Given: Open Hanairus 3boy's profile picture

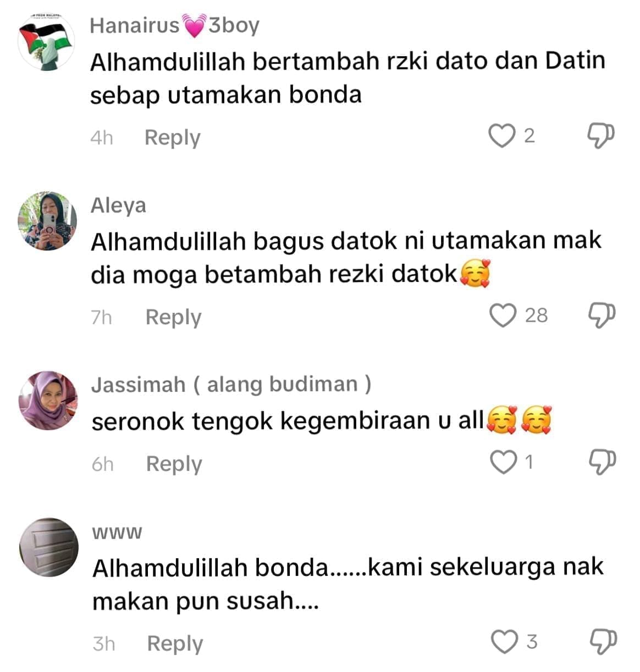Looking at the screenshot, I should 47,41.
